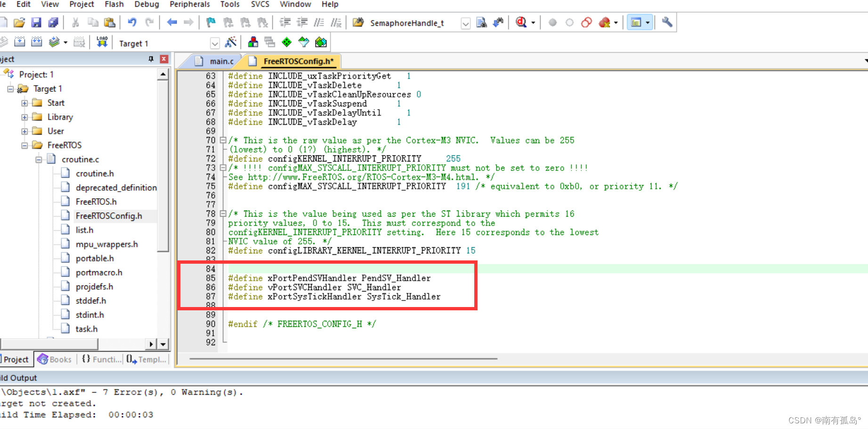
Task: Open the Options for Target dialog
Action: tap(253, 42)
